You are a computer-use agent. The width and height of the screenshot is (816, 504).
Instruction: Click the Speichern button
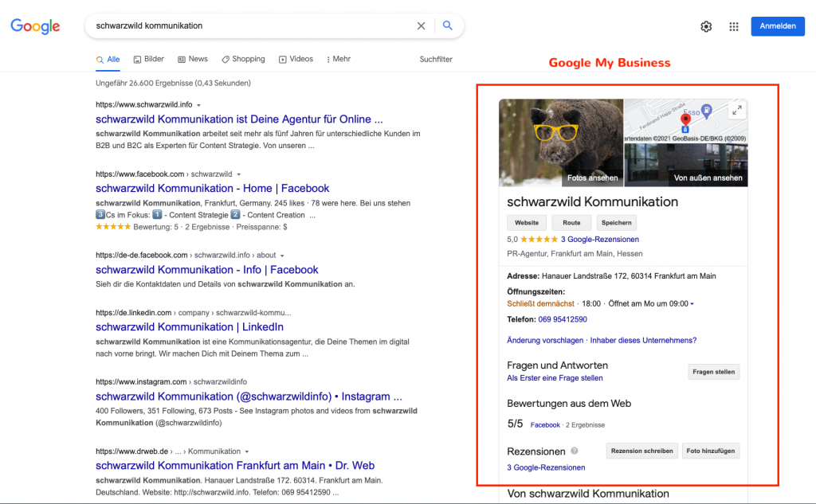pos(616,223)
